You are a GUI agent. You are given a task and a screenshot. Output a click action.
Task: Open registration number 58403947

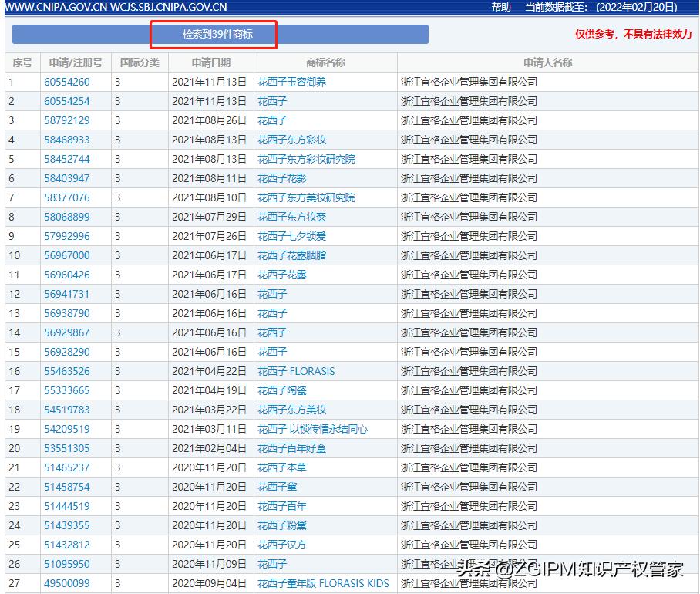click(67, 178)
